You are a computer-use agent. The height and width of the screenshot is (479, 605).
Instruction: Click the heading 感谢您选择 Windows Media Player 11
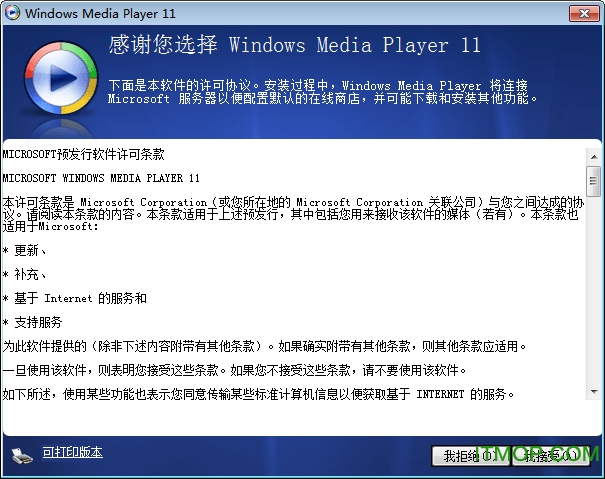pos(294,44)
